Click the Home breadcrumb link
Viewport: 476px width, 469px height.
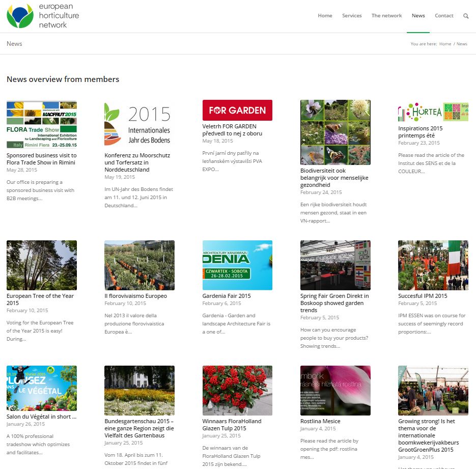click(445, 44)
